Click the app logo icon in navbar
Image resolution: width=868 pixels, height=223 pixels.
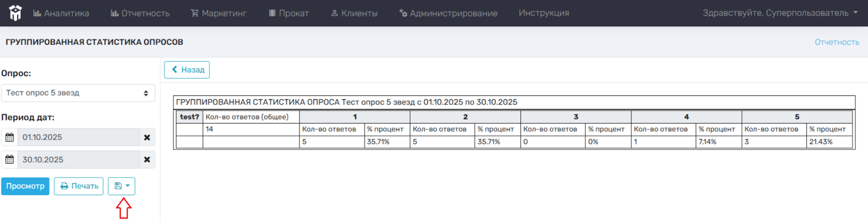point(15,13)
